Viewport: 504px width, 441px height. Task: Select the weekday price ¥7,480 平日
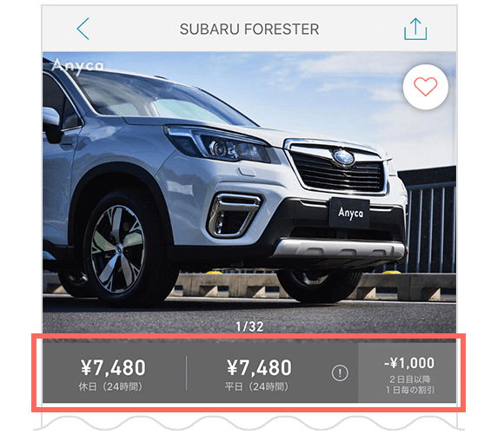tap(259, 374)
